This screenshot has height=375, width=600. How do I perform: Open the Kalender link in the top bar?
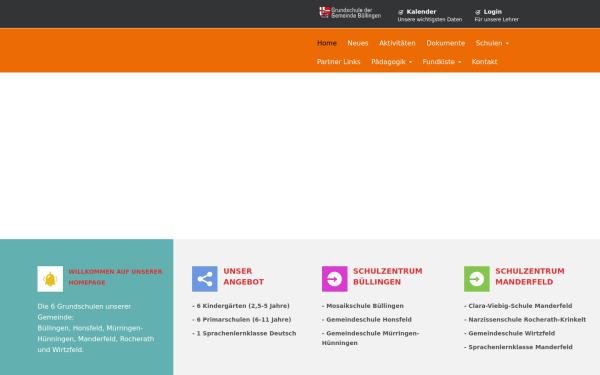click(421, 12)
